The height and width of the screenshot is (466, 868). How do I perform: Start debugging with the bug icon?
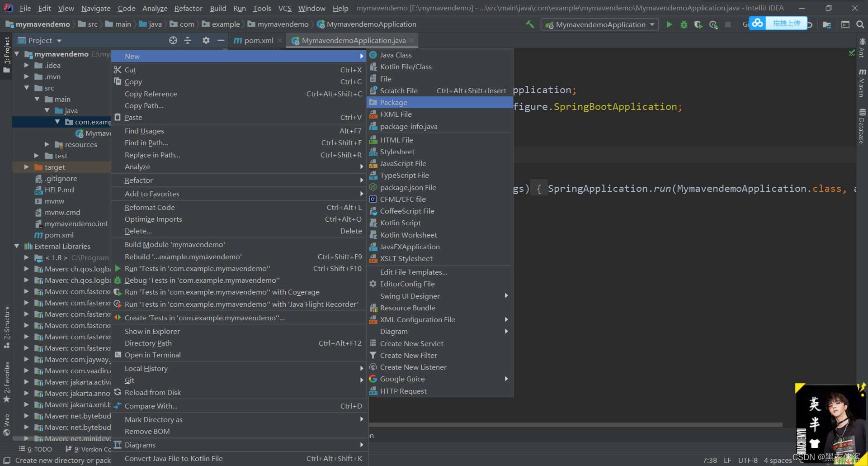[684, 24]
